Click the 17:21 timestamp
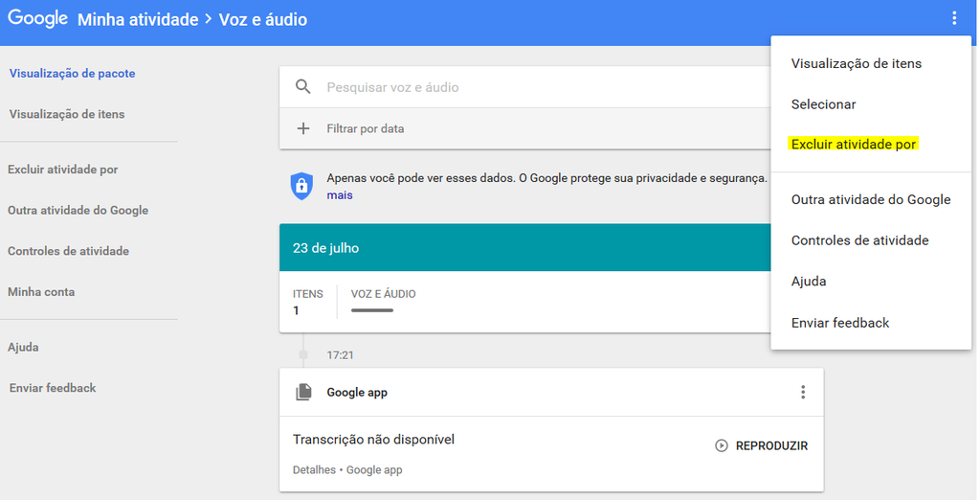980x500 pixels. pyautogui.click(x=340, y=355)
